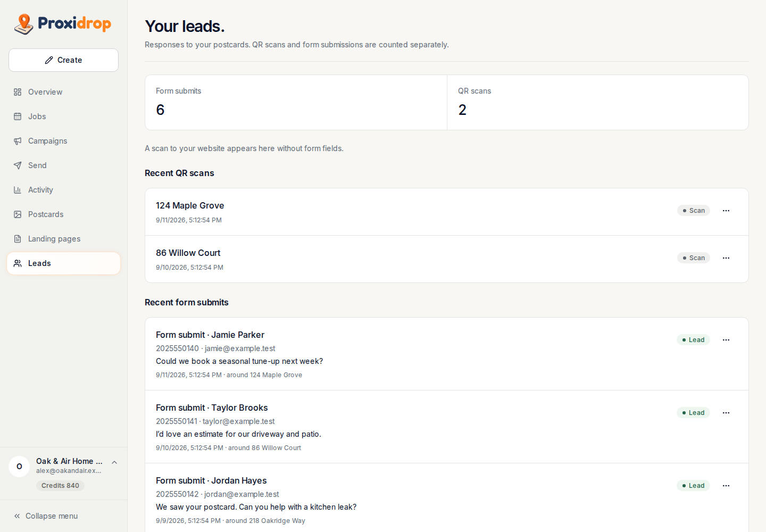Open options for 124 Maple Grove scan
766x532 pixels.
[x=726, y=211]
